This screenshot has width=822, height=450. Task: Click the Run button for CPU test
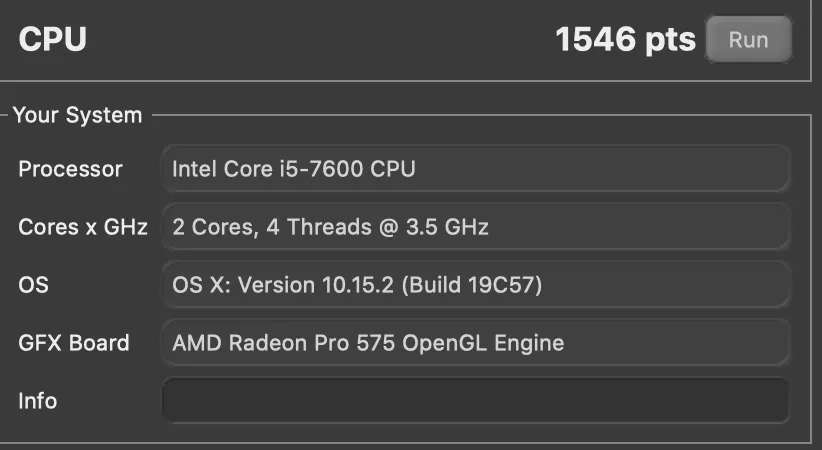[748, 40]
